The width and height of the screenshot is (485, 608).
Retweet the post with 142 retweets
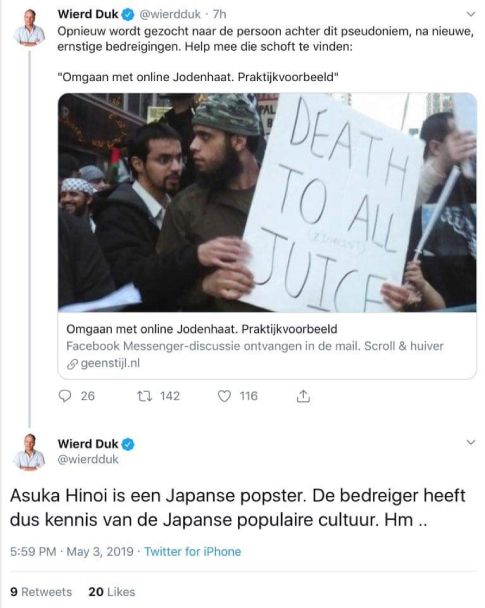[145, 396]
